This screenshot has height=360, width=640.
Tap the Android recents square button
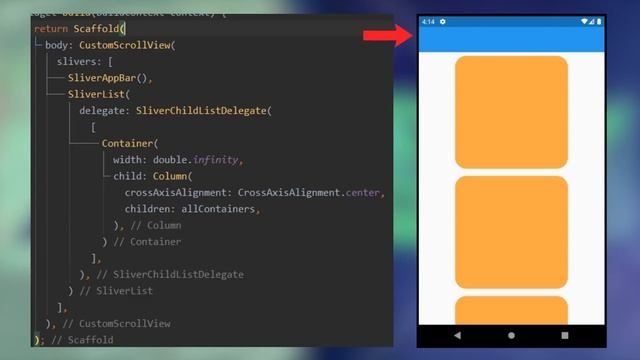(565, 336)
